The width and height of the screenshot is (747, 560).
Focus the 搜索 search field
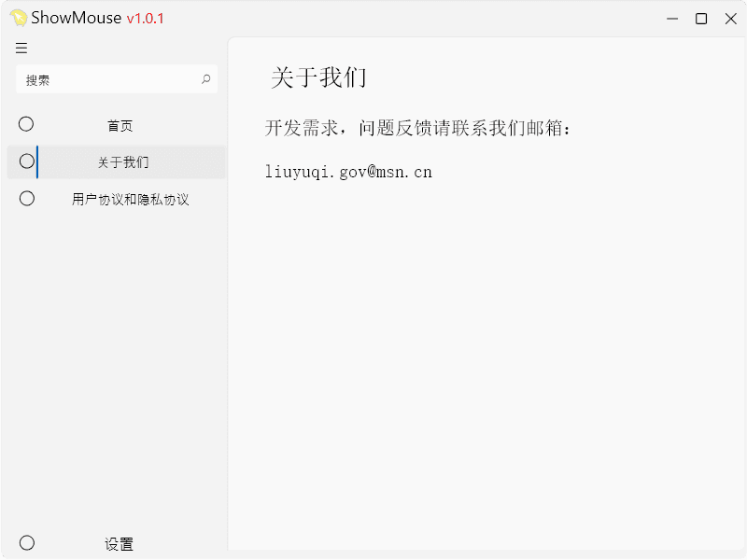pos(117,79)
